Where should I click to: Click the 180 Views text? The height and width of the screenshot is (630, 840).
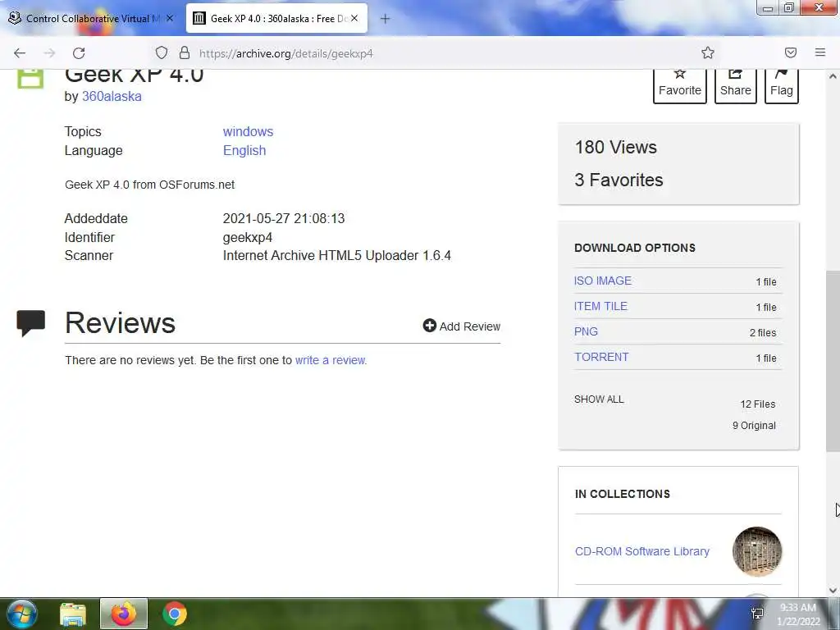coord(615,148)
